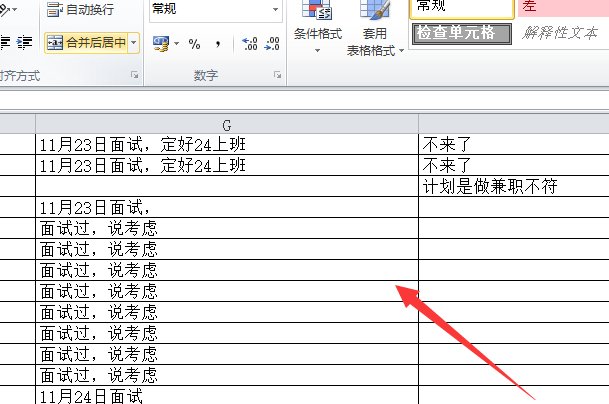Click the 自动换行 wrap text button
Screen dimensions: 609x404
[x=81, y=10]
